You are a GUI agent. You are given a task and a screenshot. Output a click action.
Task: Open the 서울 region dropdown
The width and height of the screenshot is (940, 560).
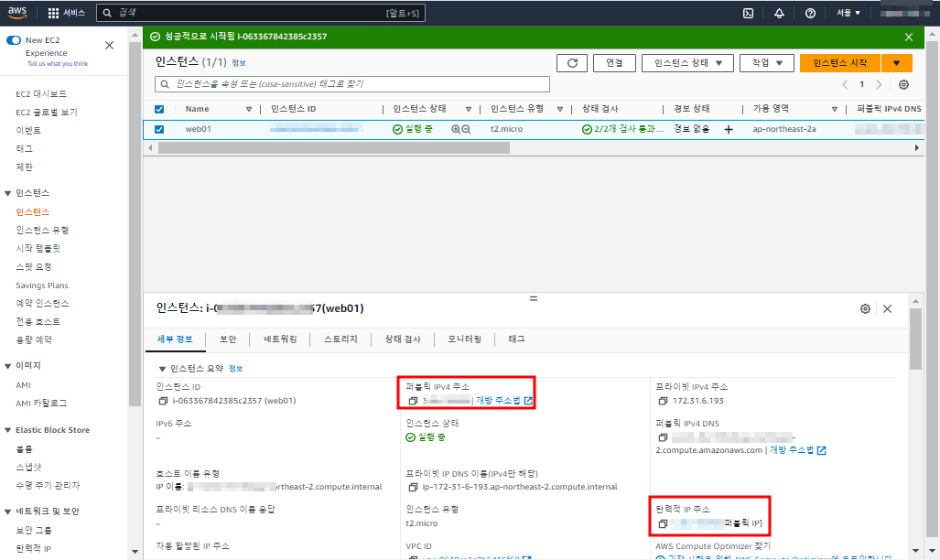(x=848, y=13)
